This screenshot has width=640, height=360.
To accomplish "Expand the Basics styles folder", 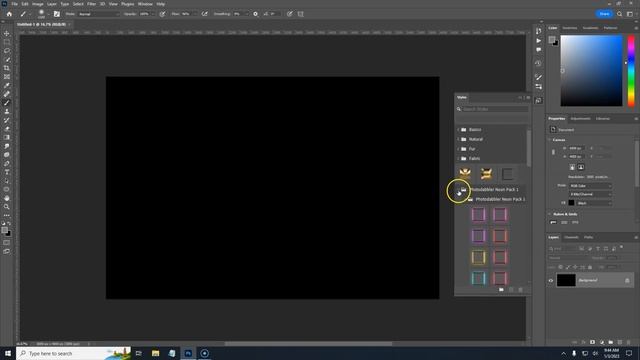I will pyautogui.click(x=458, y=129).
